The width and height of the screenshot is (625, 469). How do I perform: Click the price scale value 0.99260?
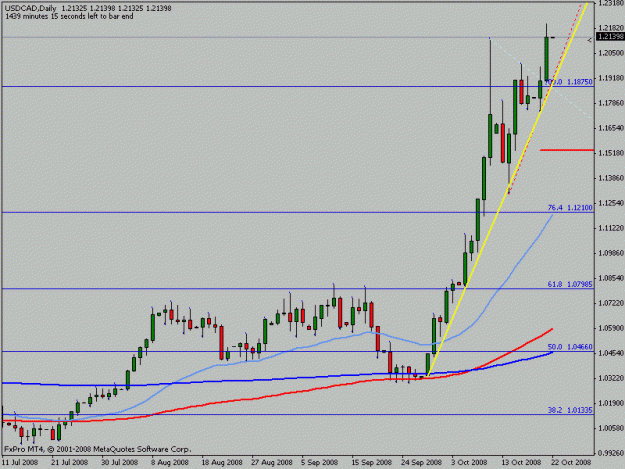click(611, 453)
